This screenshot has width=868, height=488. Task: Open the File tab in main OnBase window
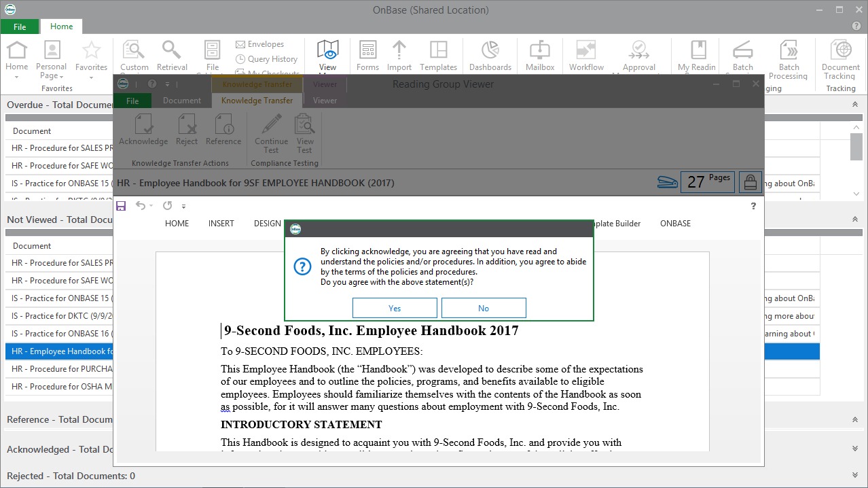(20, 27)
